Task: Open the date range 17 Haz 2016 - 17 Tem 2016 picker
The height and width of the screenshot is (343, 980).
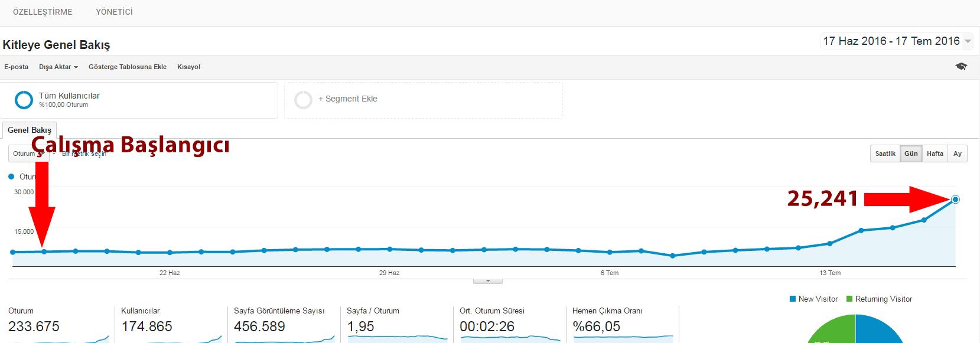Action: [x=897, y=41]
